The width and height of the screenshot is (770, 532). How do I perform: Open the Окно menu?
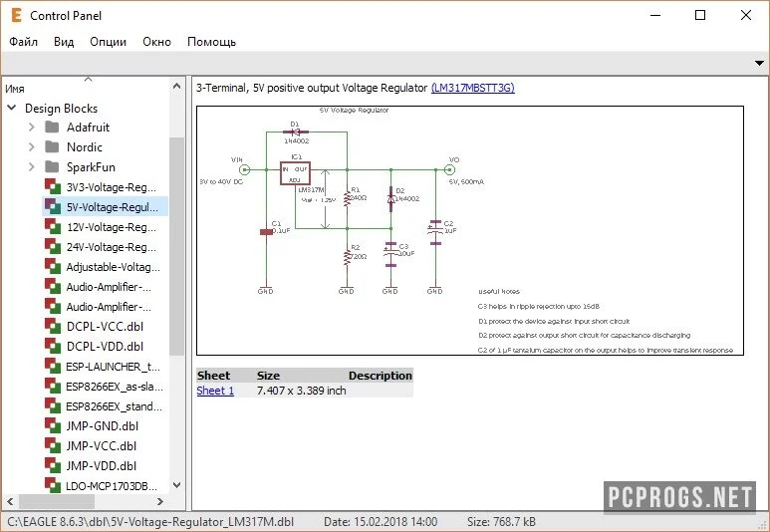[156, 42]
